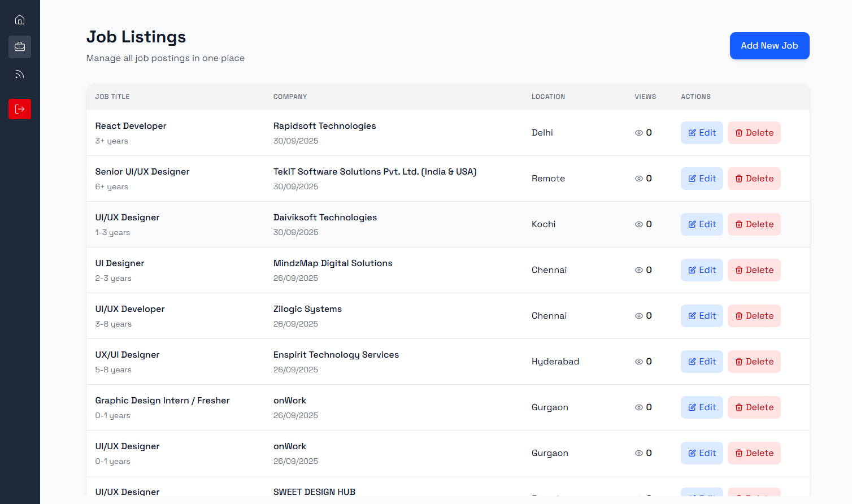Click the views eye icon in Hyderabad row
The width and height of the screenshot is (852, 504).
[639, 362]
